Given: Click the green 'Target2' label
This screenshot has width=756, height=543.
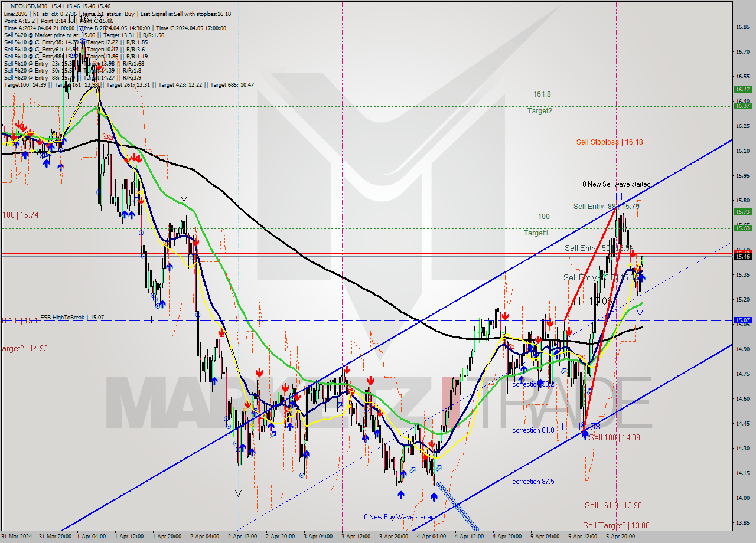Looking at the screenshot, I should 540,111.
